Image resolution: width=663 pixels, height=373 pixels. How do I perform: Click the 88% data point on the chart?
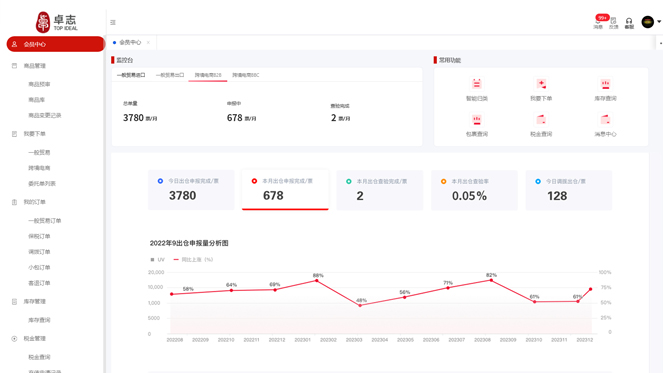(x=317, y=281)
